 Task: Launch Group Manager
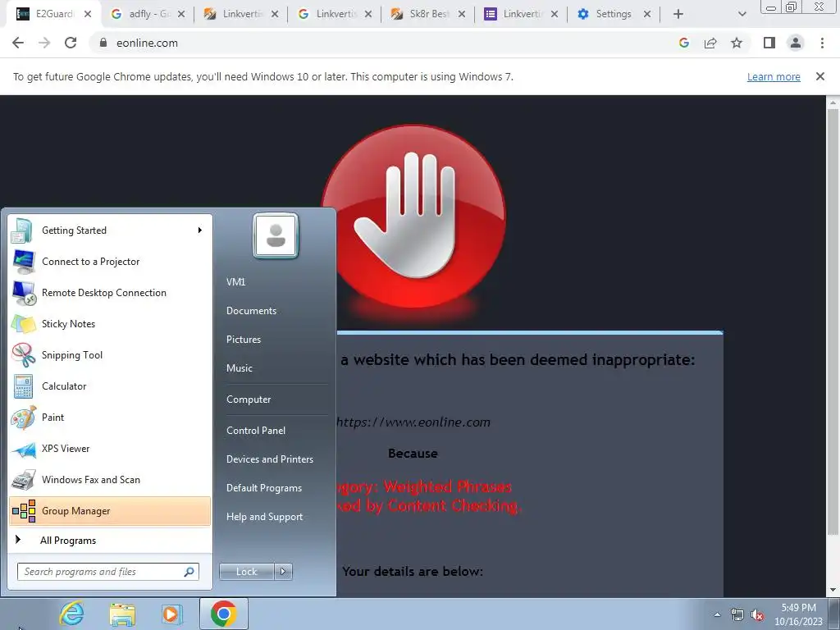(110, 510)
